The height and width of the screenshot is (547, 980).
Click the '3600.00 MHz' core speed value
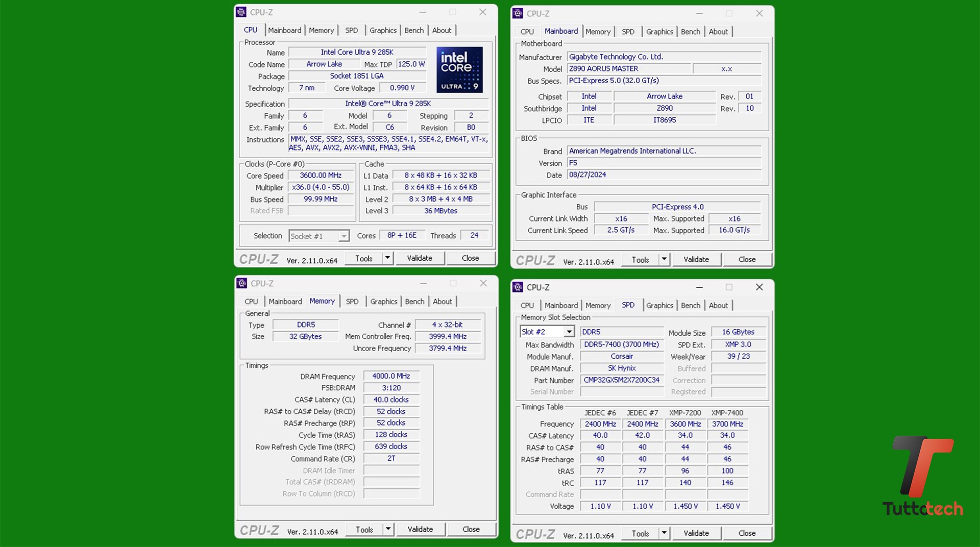[x=321, y=175]
